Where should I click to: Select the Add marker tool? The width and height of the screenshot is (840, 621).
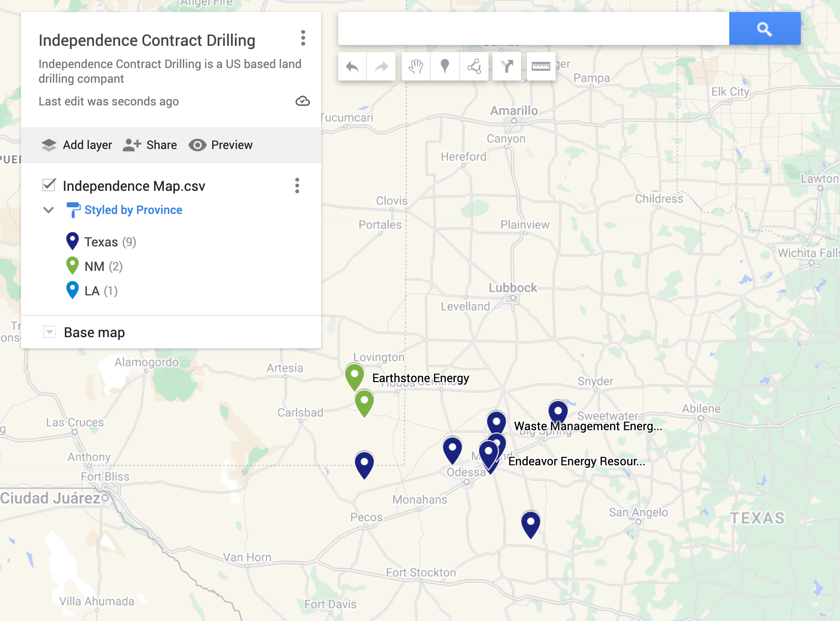pyautogui.click(x=445, y=66)
